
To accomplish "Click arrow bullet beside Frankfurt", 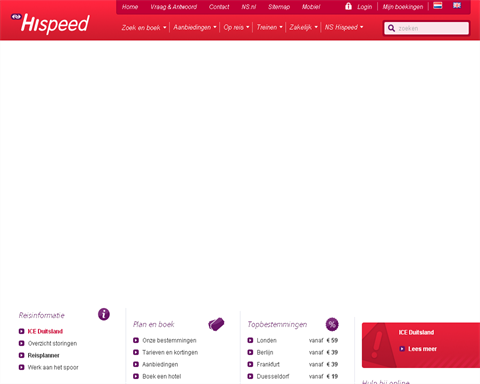I will pyautogui.click(x=250, y=364).
